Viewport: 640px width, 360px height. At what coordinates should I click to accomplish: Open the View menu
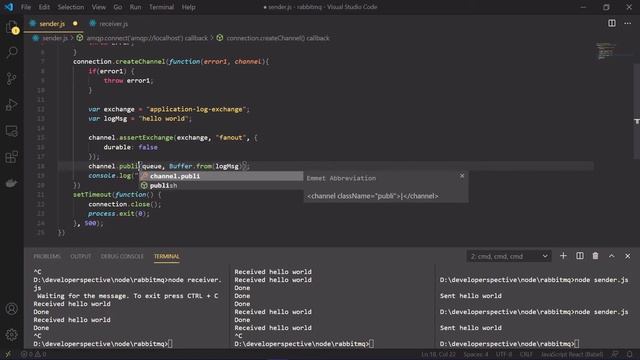tap(98, 7)
